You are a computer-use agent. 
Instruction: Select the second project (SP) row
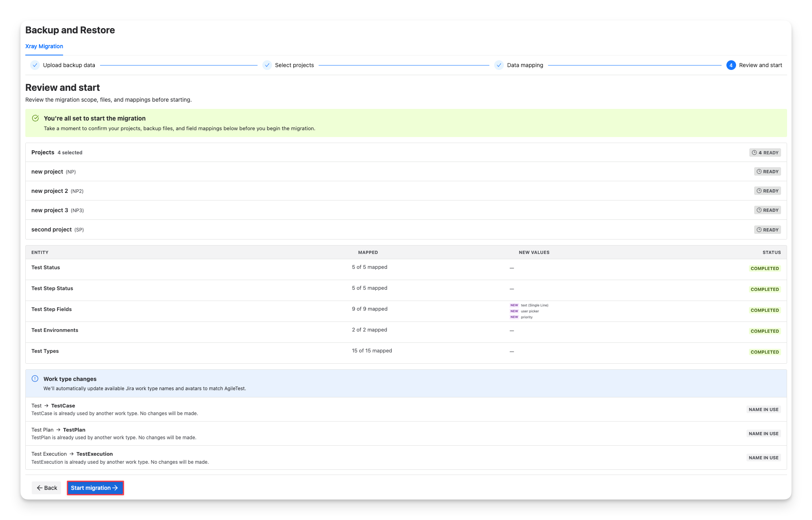pyautogui.click(x=406, y=229)
